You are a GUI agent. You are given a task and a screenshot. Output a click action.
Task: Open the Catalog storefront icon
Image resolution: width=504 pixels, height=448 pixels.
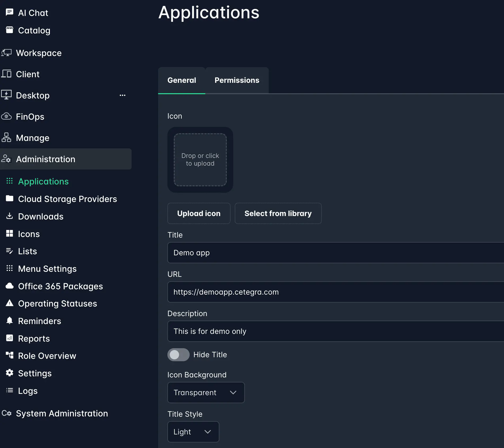click(x=10, y=30)
